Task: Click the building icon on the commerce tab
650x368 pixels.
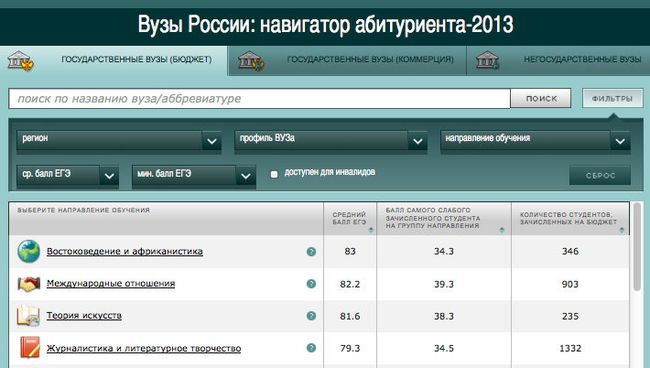Action: (x=251, y=61)
